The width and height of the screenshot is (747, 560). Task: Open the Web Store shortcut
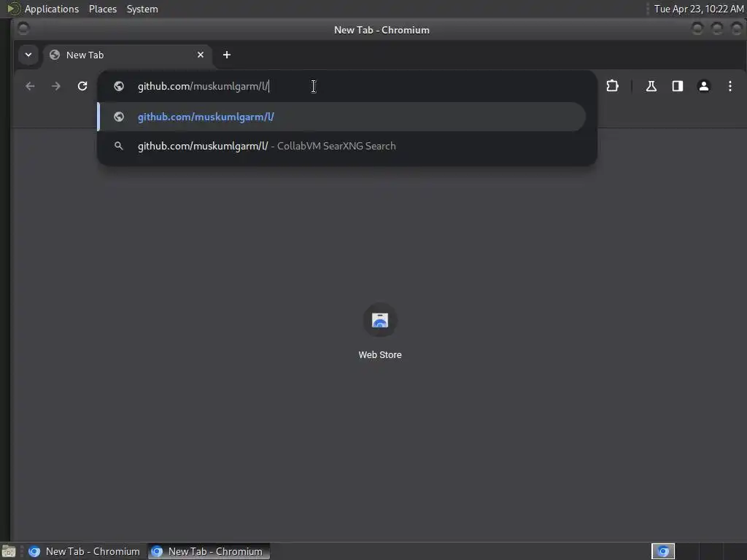(380, 332)
